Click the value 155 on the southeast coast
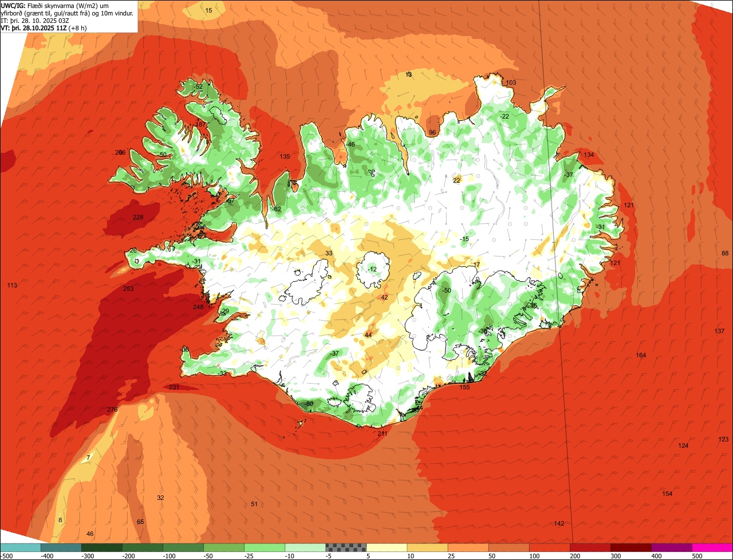 click(465, 387)
